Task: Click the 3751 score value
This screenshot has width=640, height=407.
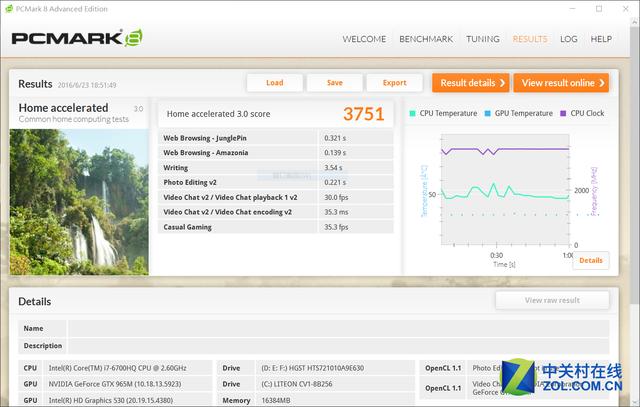Action: 363,114
